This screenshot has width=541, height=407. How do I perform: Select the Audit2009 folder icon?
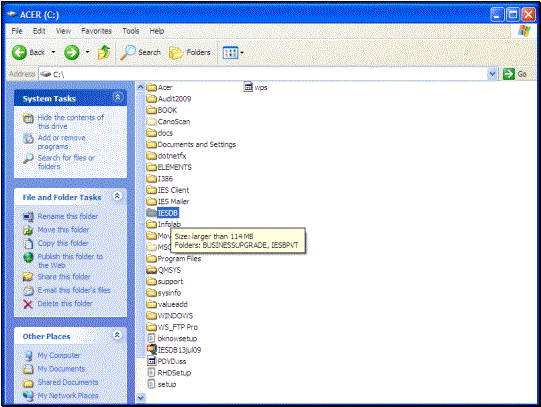point(151,99)
